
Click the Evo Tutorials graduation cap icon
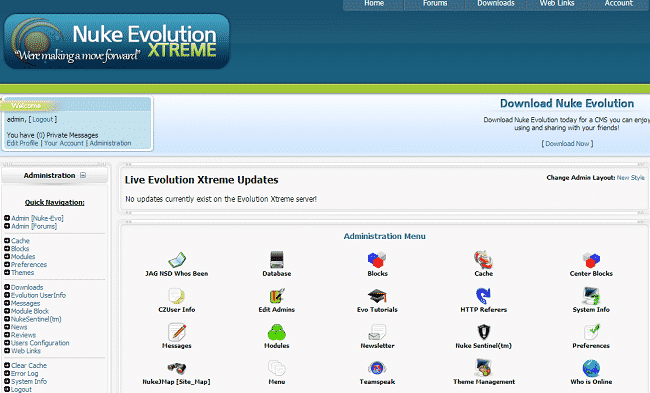377,296
